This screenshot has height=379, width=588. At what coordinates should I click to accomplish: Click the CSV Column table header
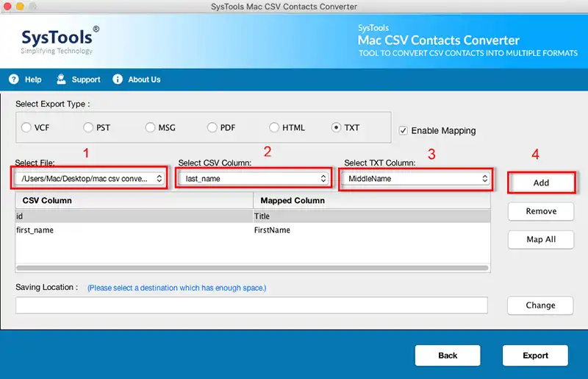[x=135, y=200]
